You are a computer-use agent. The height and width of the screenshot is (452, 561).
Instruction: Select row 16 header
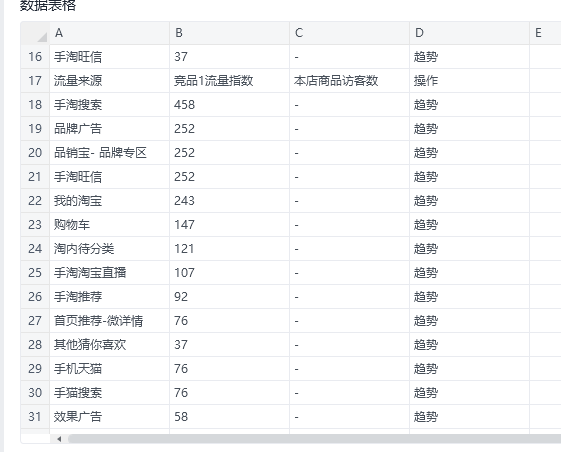click(x=35, y=57)
